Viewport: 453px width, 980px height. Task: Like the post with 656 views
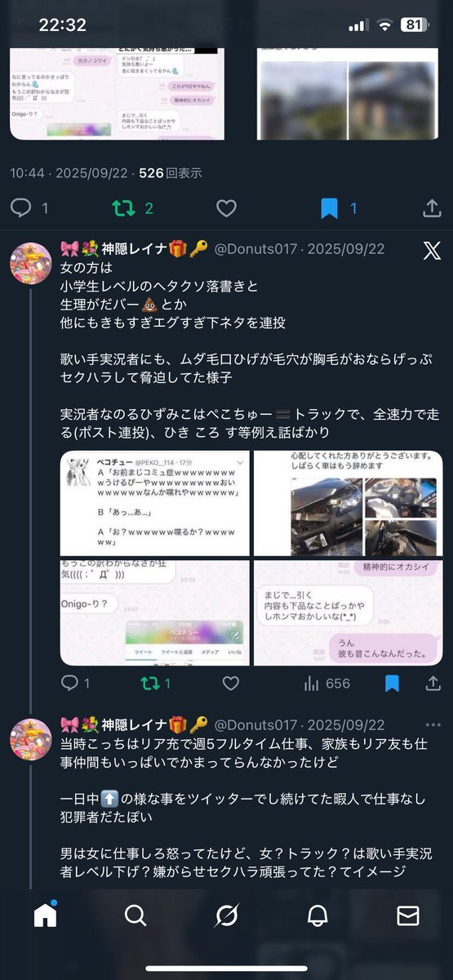coord(233,684)
